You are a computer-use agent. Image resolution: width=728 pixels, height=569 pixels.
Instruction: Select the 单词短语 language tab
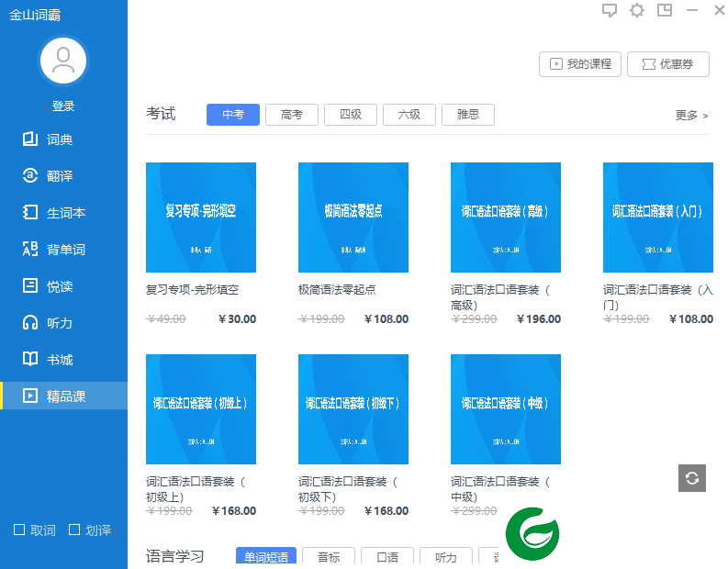coord(266,555)
